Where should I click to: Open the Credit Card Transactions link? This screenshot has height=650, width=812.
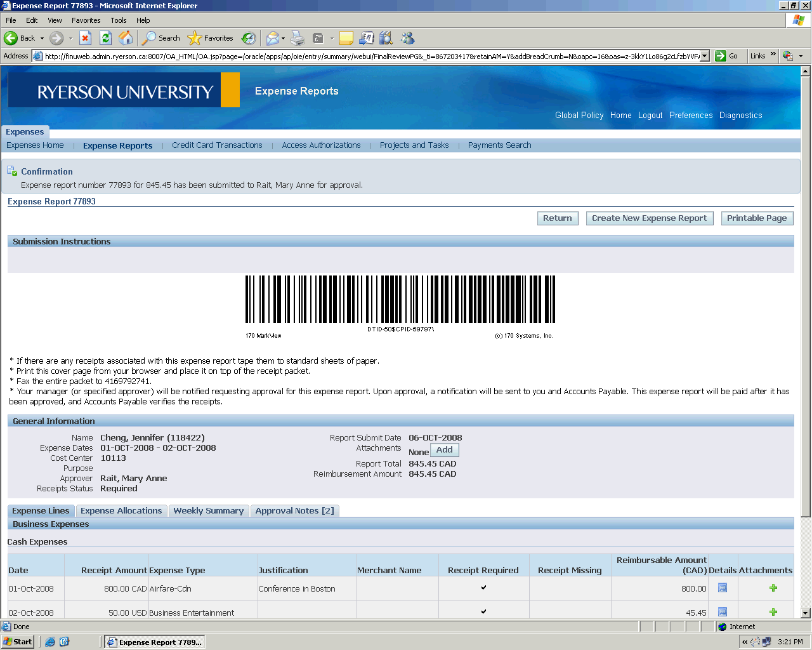point(217,145)
